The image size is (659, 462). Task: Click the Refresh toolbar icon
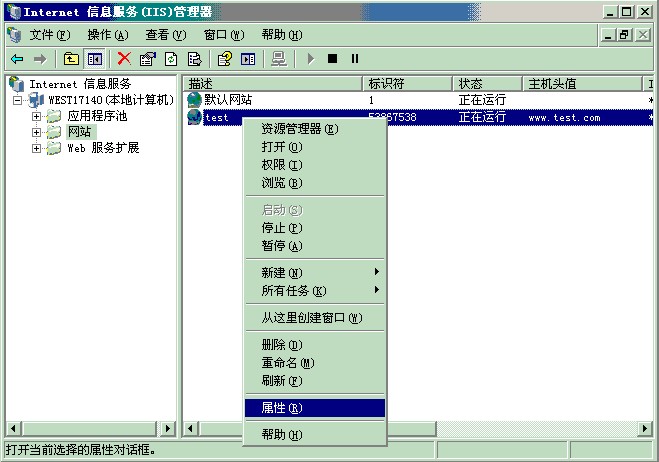click(171, 59)
